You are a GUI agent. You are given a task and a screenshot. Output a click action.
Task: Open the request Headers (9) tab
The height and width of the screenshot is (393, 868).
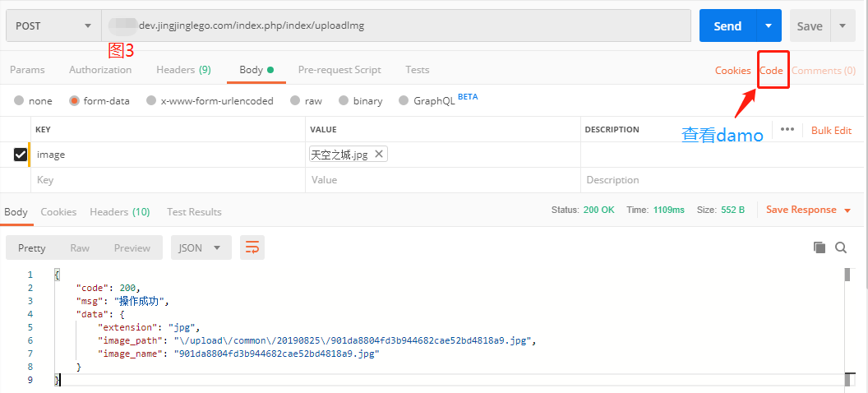183,70
